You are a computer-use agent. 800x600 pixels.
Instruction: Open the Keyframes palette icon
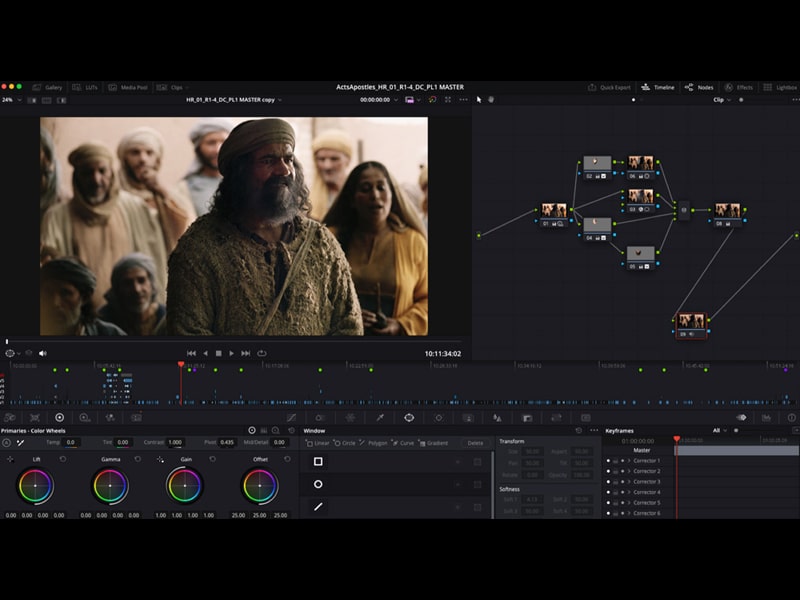click(x=741, y=417)
